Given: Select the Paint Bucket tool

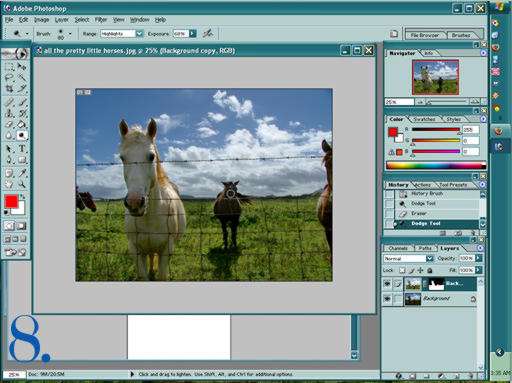Looking at the screenshot, I should 22,124.
